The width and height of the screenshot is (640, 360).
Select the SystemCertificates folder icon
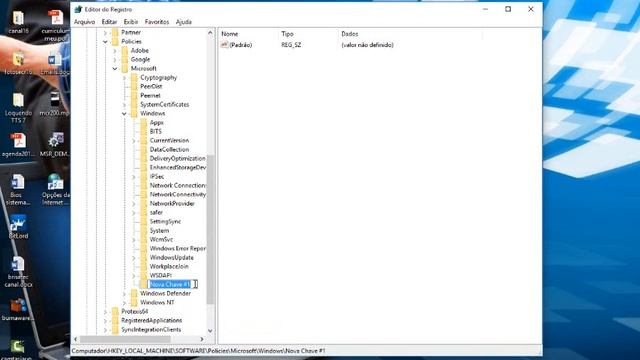134,104
